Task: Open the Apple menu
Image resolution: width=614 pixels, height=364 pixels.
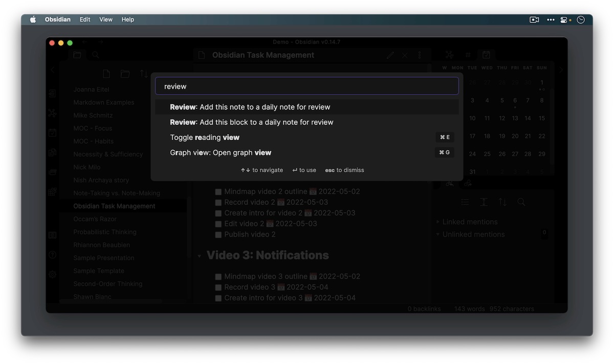Action: (x=33, y=19)
